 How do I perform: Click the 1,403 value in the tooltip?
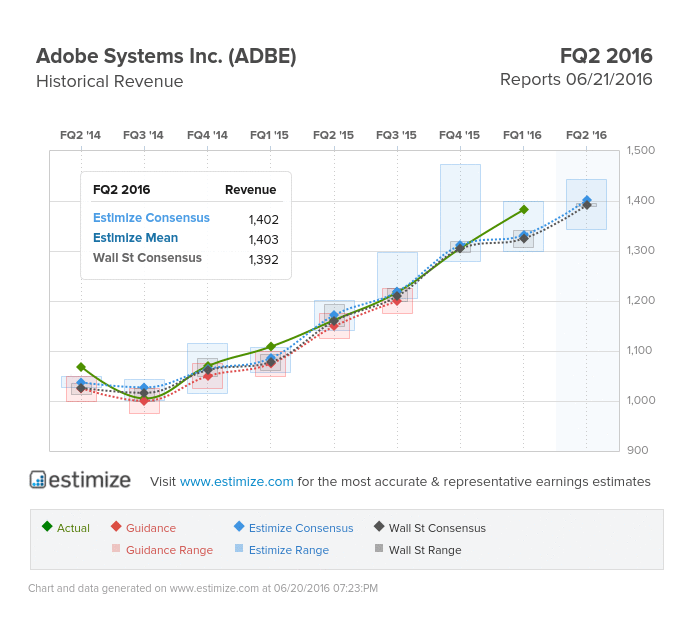coord(263,239)
